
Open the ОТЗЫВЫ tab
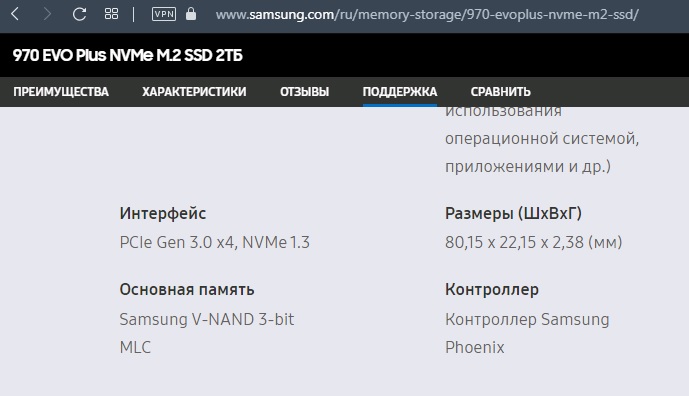tap(305, 91)
